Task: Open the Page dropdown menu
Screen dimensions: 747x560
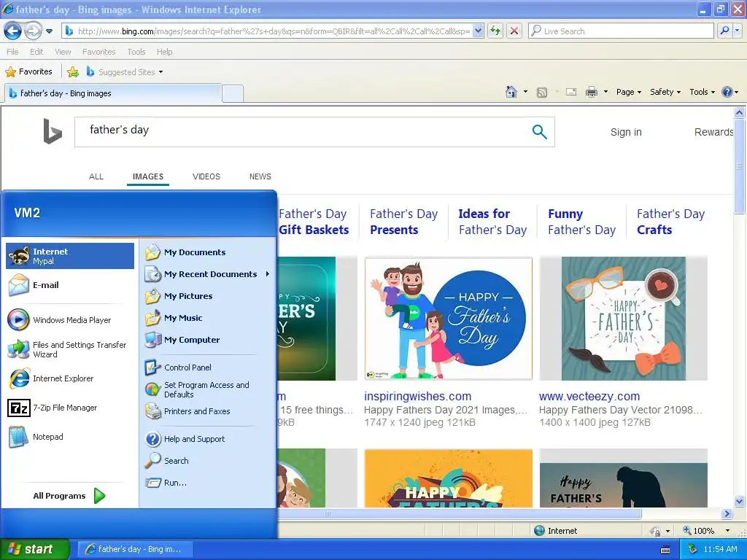Action: [x=629, y=92]
